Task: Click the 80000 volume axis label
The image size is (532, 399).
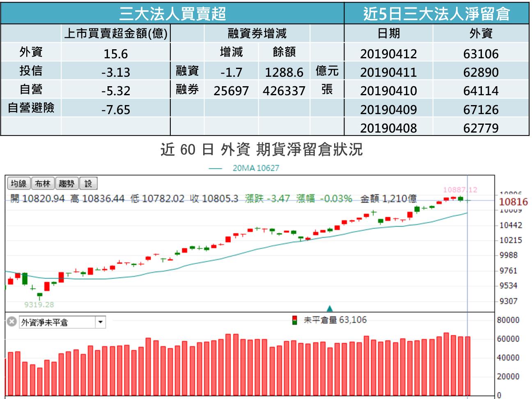Action: click(508, 320)
